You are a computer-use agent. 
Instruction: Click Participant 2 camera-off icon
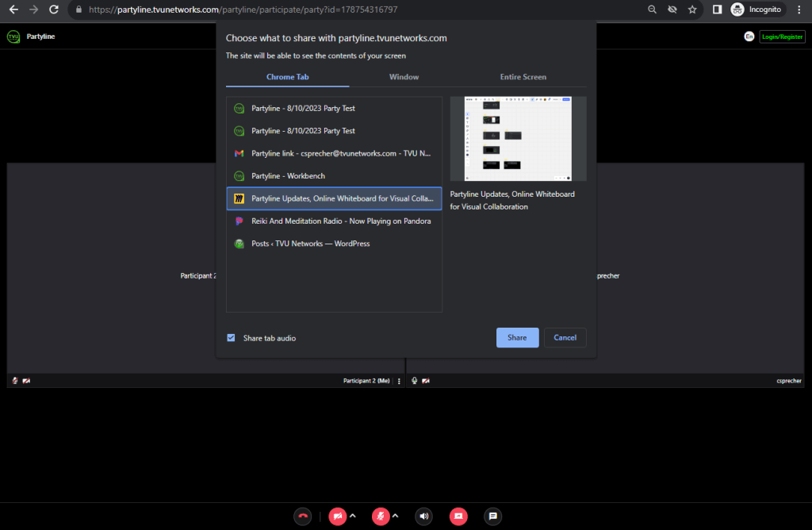26,381
